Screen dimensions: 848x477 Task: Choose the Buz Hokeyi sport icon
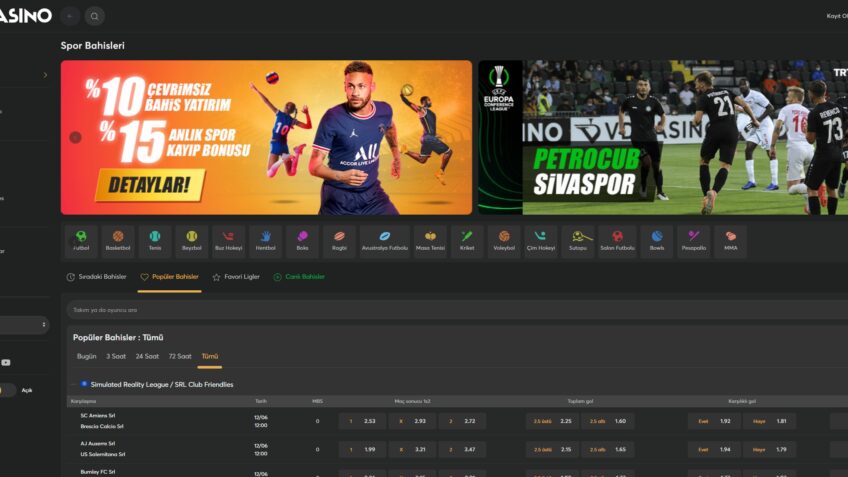(228, 240)
